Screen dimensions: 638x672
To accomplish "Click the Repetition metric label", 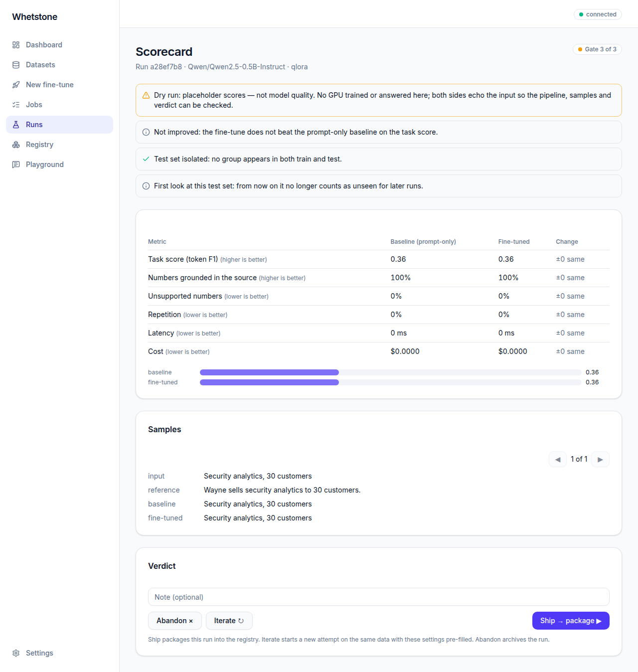I will pos(164,315).
